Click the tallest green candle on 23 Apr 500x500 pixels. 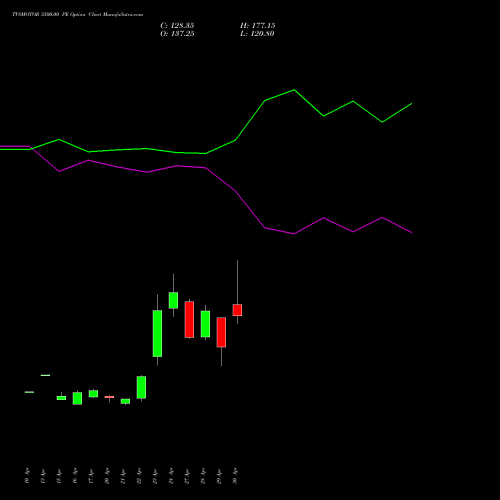[157, 333]
